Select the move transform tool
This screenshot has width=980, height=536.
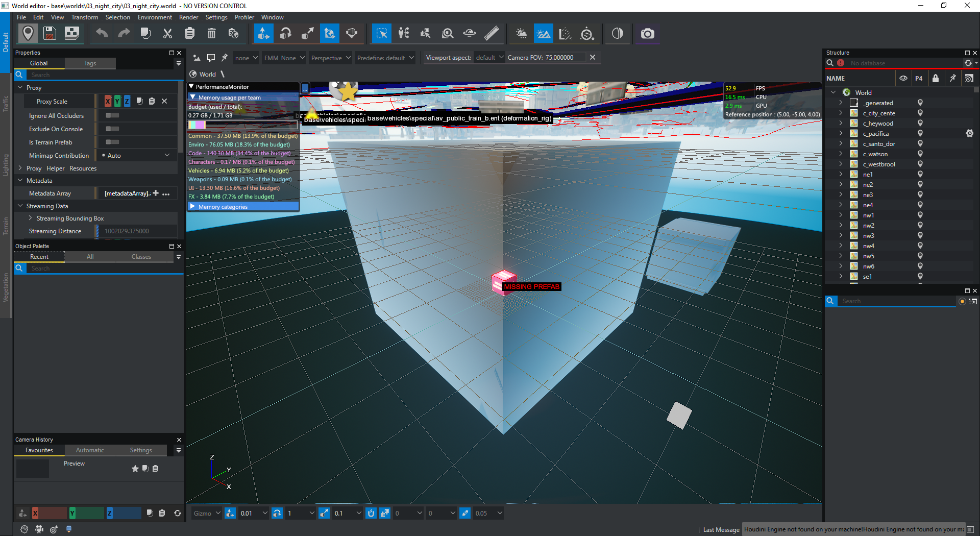(x=264, y=34)
